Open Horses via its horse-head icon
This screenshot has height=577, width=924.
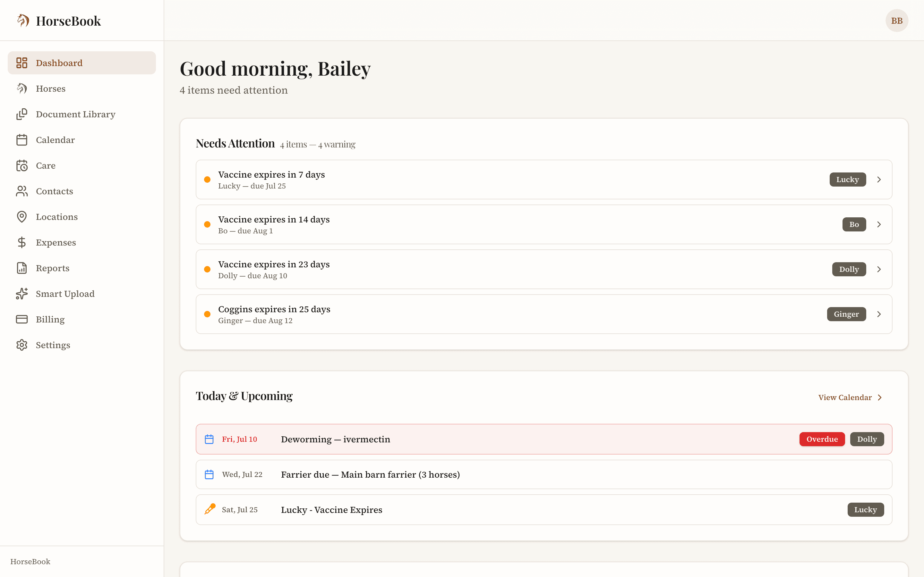[x=22, y=88]
